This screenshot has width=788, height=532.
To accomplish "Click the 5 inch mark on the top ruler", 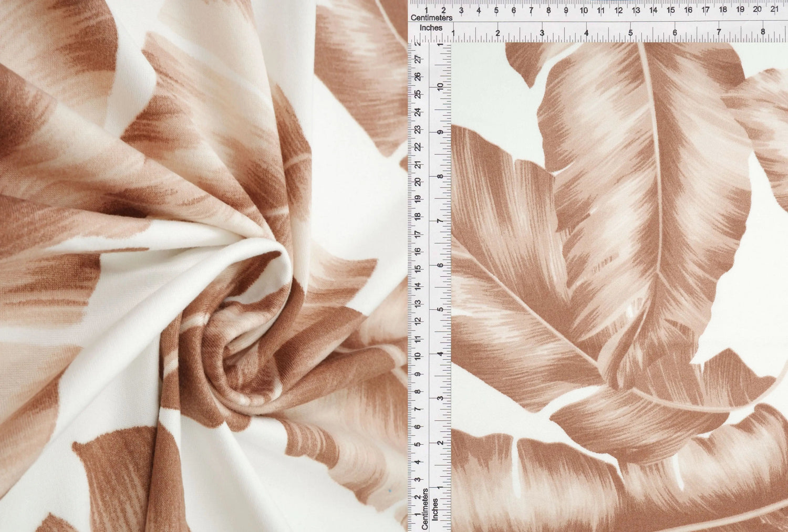I will click(630, 33).
